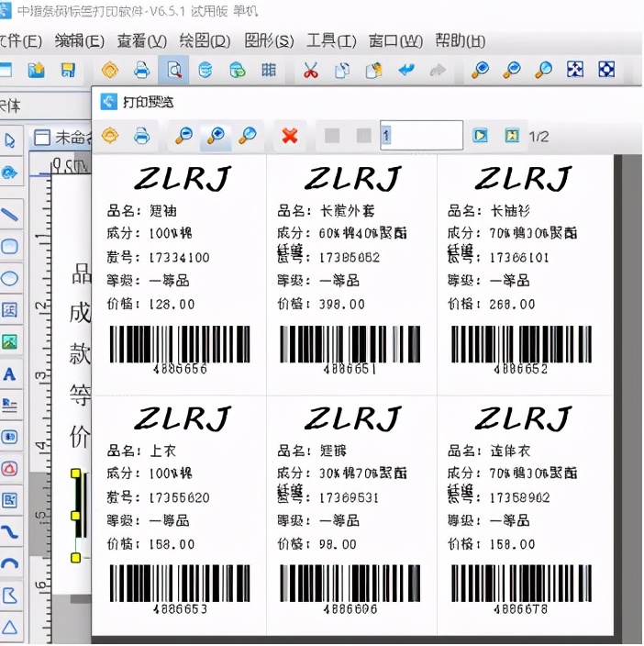This screenshot has height=646, width=644.
Task: Click the 1/2 page count text
Action: coord(539,137)
